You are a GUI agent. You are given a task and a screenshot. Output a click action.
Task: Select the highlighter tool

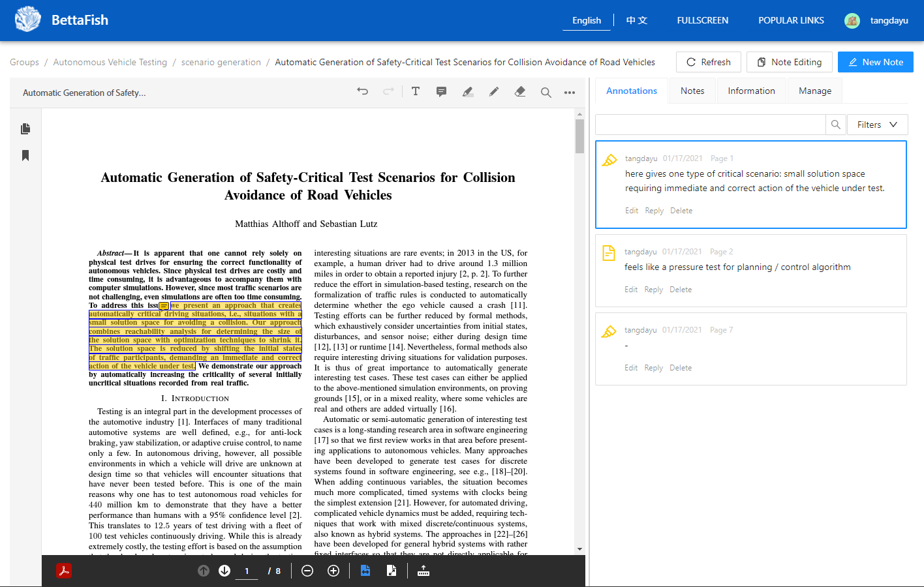pyautogui.click(x=468, y=92)
